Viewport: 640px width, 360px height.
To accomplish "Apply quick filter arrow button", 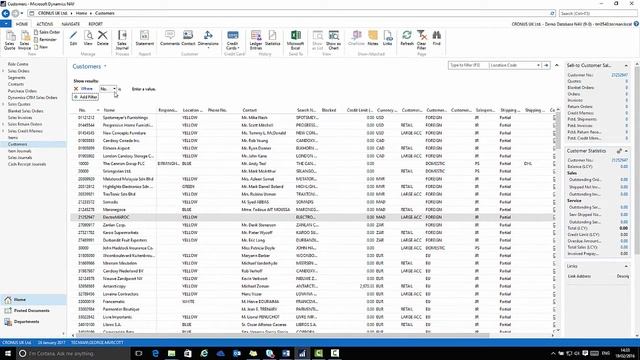I will pos(546,65).
